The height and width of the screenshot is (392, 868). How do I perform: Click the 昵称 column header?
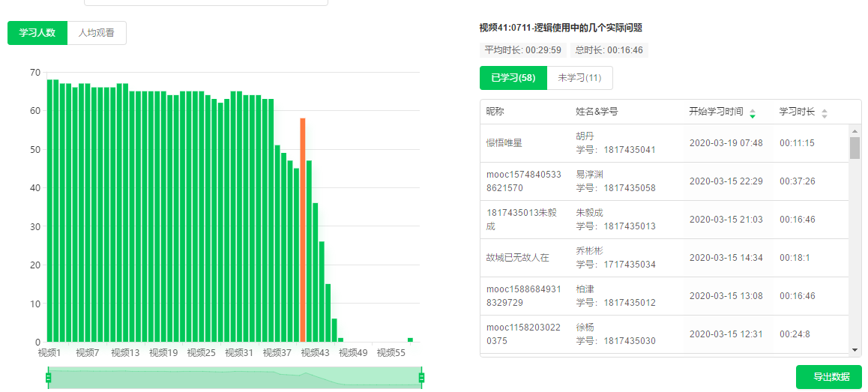pyautogui.click(x=495, y=112)
